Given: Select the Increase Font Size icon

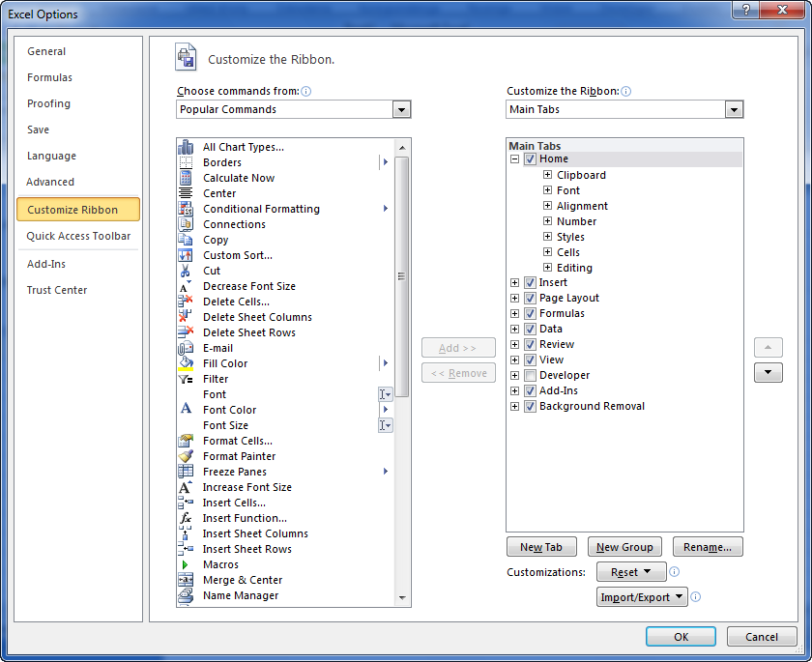Looking at the screenshot, I should pos(186,487).
